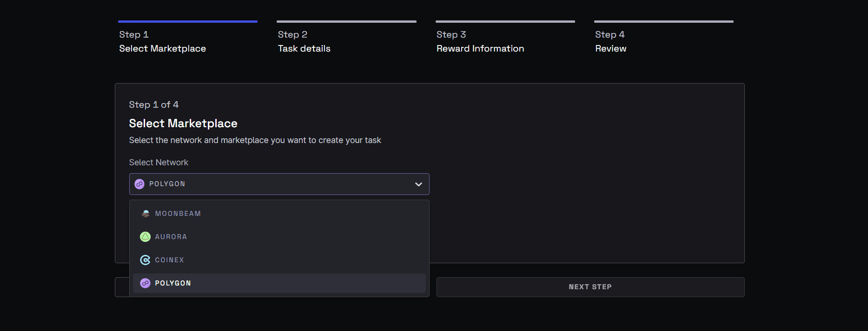The image size is (868, 331).
Task: Click the "Select Marketplace" panel heading
Action: coord(183,123)
